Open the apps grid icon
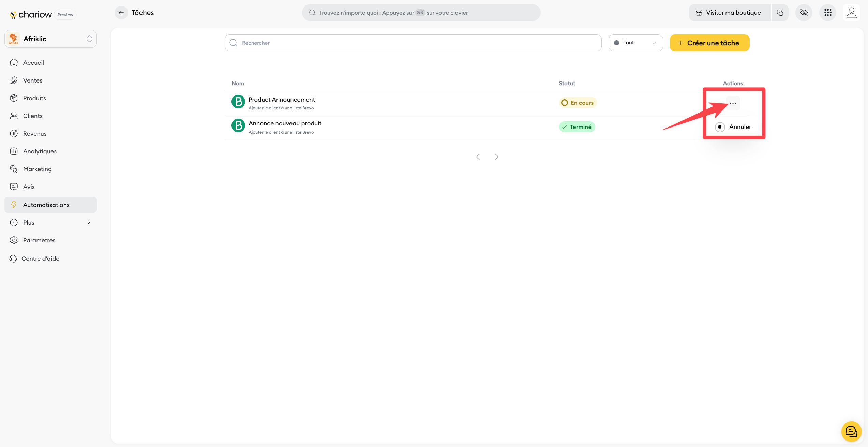This screenshot has width=868, height=447. pyautogui.click(x=828, y=13)
